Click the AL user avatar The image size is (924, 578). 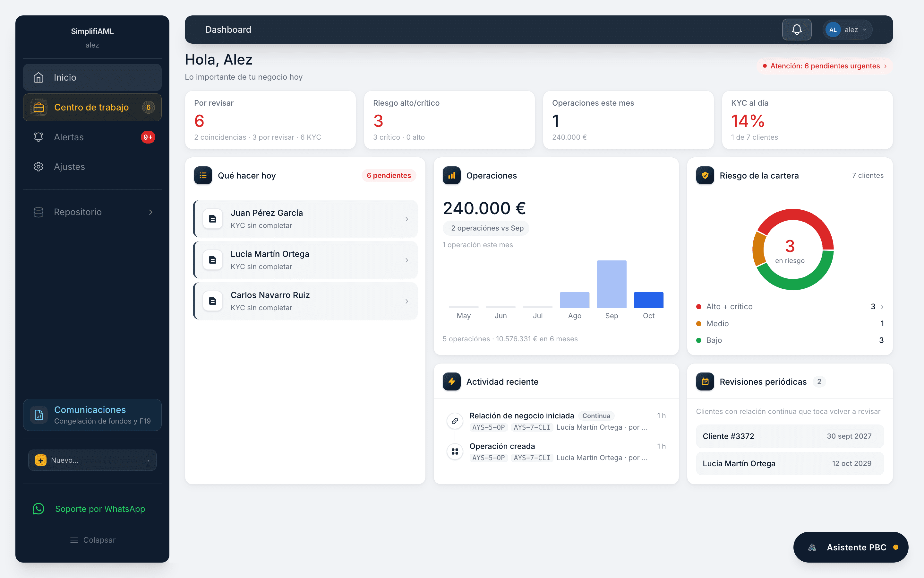point(833,30)
